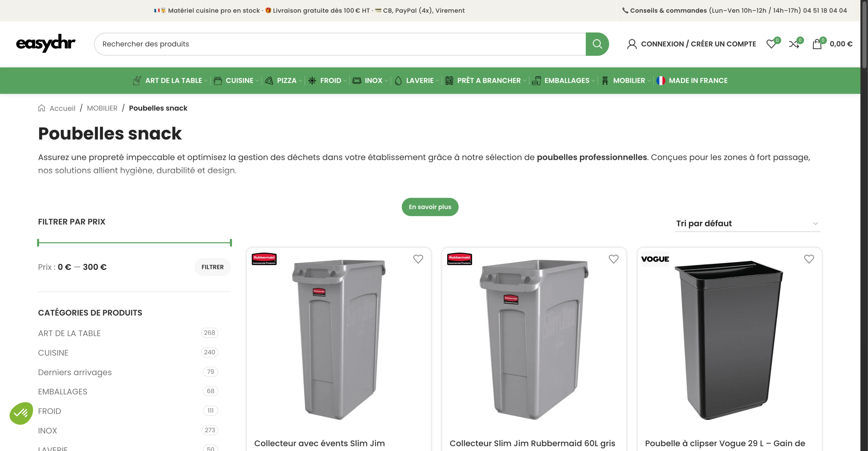Viewport: 868px width, 451px height.
Task: Open the first Slim Jim product image
Action: [x=339, y=340]
